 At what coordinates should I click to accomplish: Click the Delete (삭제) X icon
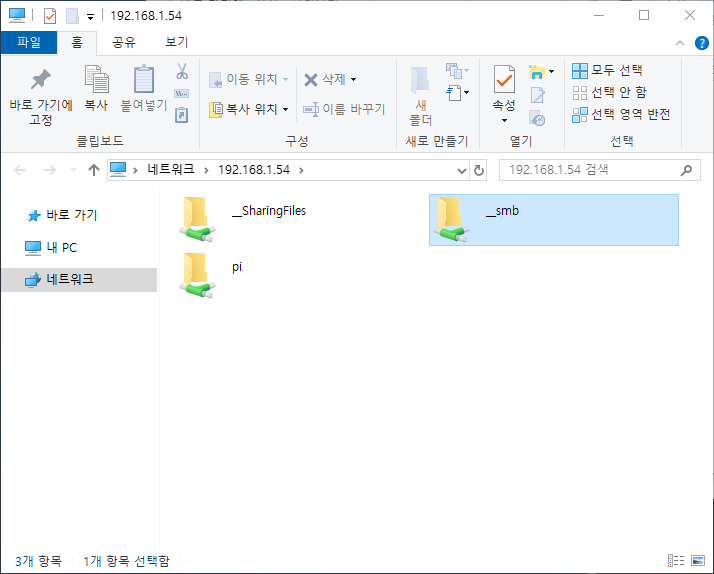(x=311, y=80)
